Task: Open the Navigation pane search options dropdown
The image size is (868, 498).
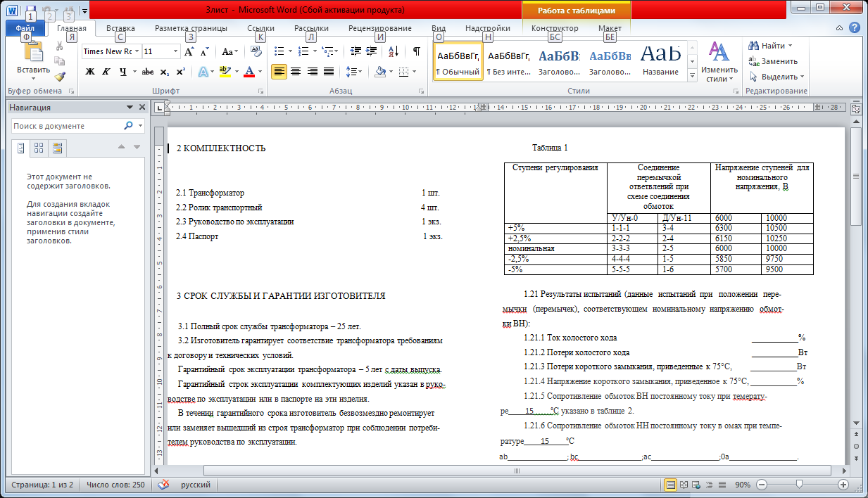Action: [x=141, y=126]
